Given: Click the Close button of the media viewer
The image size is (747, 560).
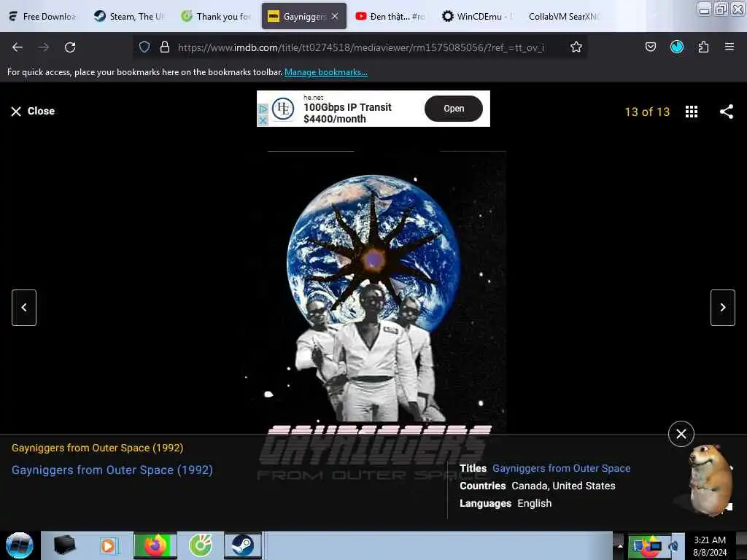Looking at the screenshot, I should point(33,111).
